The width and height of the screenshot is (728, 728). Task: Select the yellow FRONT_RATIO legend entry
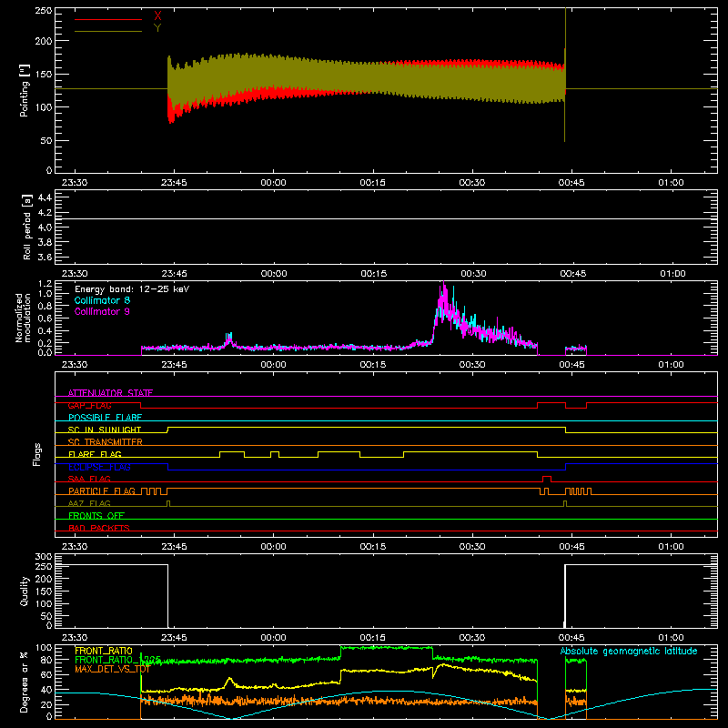[104, 651]
